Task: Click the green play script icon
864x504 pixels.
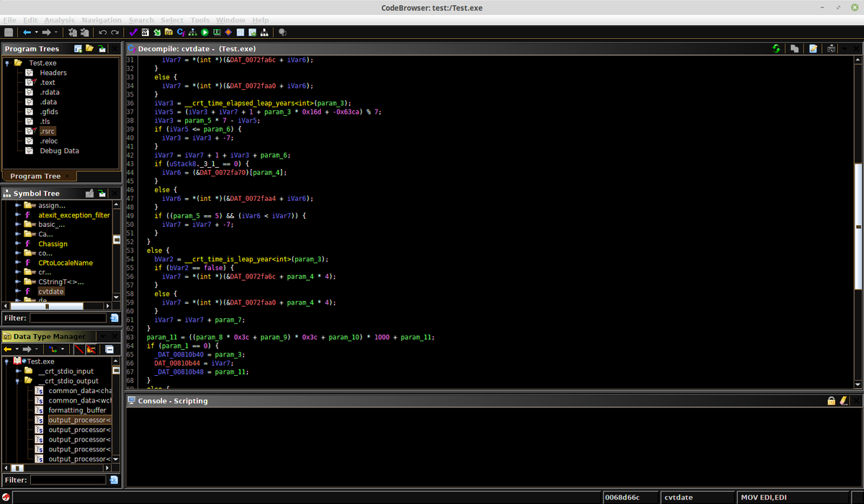Action: (x=204, y=32)
